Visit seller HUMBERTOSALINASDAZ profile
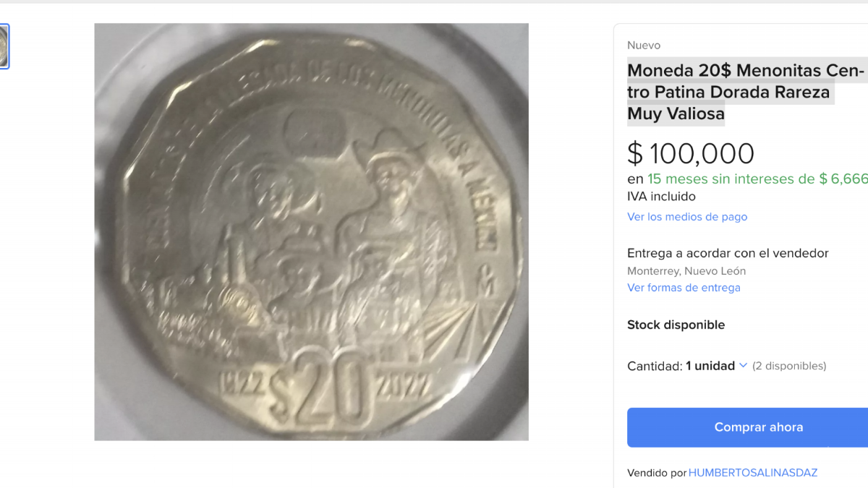The height and width of the screenshot is (488, 868). [752, 473]
